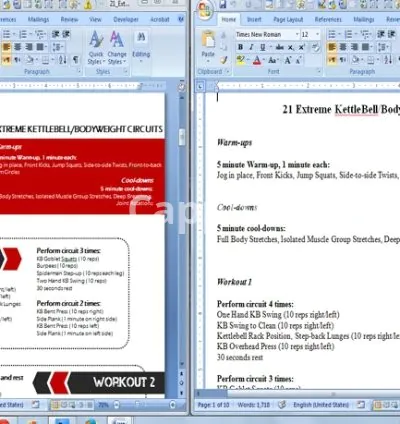This screenshot has height=424, width=400.
Task: Apply the red font color in the right window
Action: (257, 60)
